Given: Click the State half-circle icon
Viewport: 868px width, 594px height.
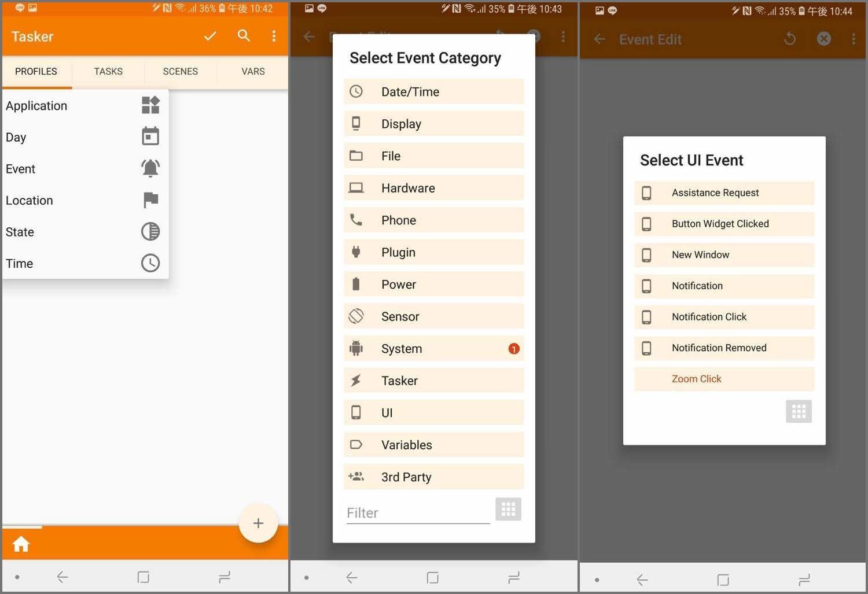Looking at the screenshot, I should tap(150, 231).
